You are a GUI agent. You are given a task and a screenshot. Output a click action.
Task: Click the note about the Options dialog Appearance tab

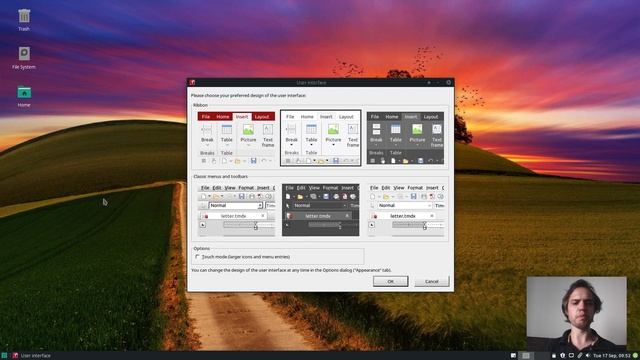[x=291, y=270]
